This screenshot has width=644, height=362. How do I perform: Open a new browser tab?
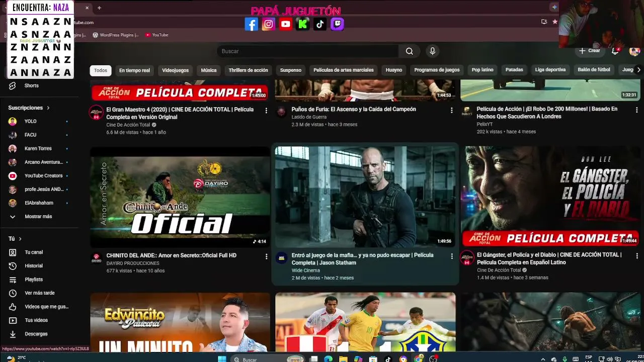pos(99,8)
